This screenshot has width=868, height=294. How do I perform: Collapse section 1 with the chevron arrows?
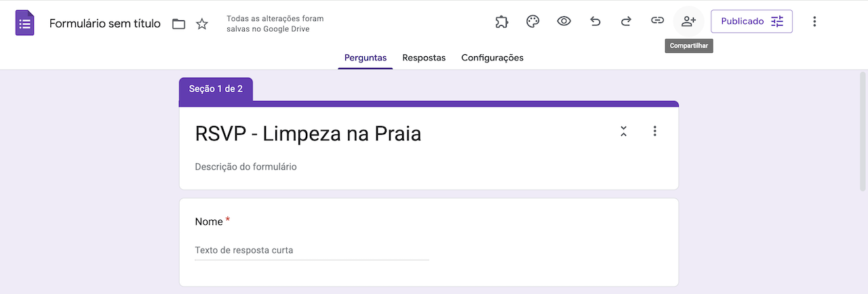coord(624,131)
